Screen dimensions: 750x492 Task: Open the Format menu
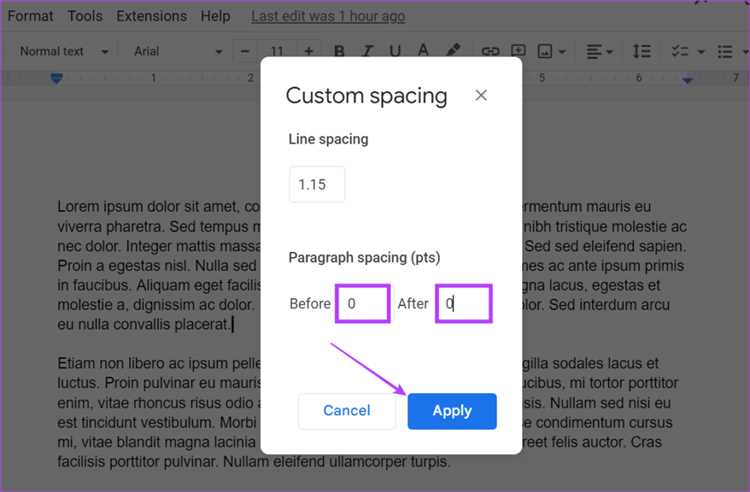click(x=30, y=16)
